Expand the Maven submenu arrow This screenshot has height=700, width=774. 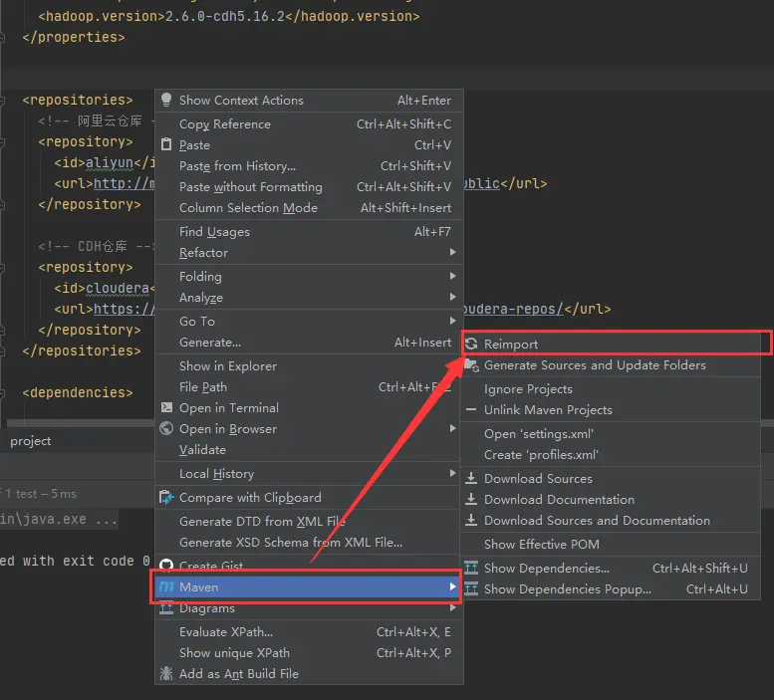pyautogui.click(x=452, y=586)
